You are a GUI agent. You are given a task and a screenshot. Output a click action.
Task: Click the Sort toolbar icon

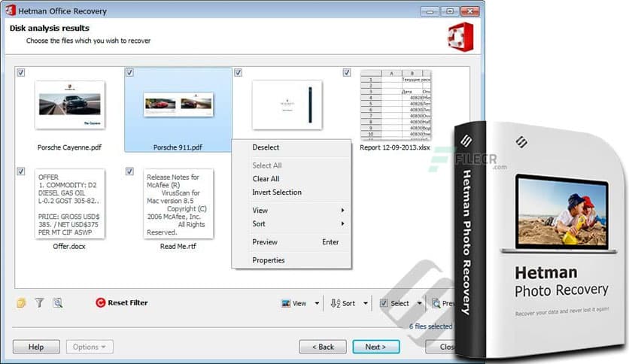point(336,304)
